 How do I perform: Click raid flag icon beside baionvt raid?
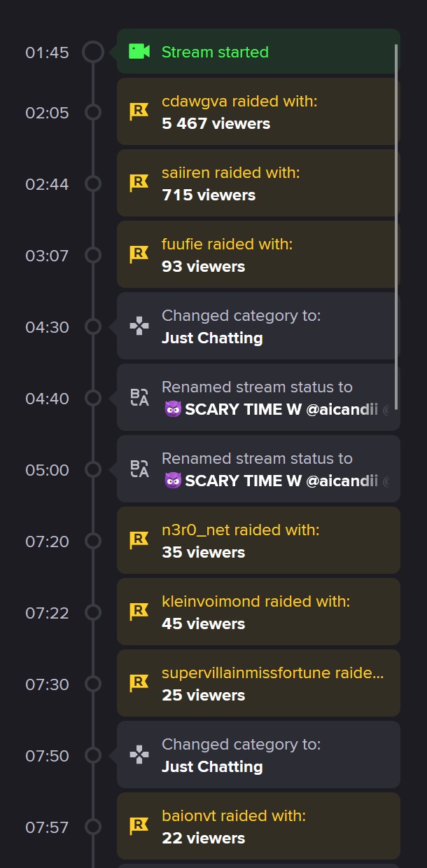pyautogui.click(x=139, y=827)
